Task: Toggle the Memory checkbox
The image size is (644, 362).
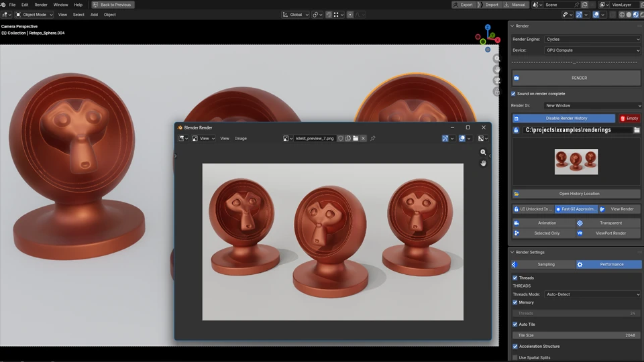Action: pyautogui.click(x=515, y=302)
